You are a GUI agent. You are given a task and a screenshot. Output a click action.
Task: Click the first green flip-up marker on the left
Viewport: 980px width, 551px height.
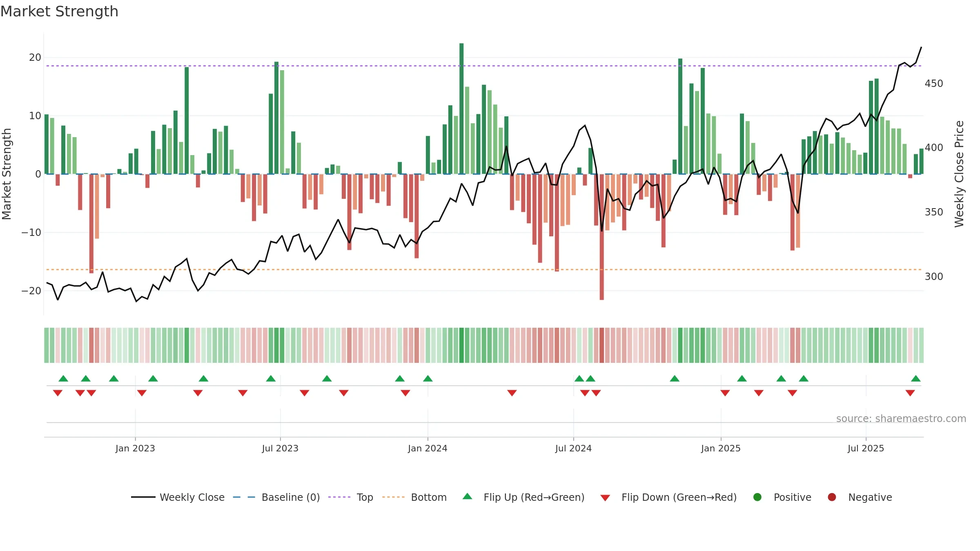[x=63, y=378]
